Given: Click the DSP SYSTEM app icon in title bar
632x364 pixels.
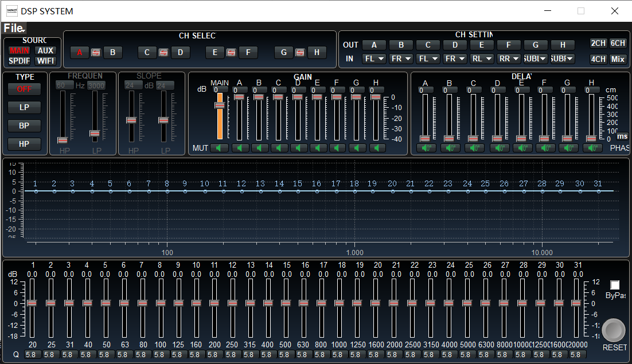Looking at the screenshot, I should click(12, 11).
